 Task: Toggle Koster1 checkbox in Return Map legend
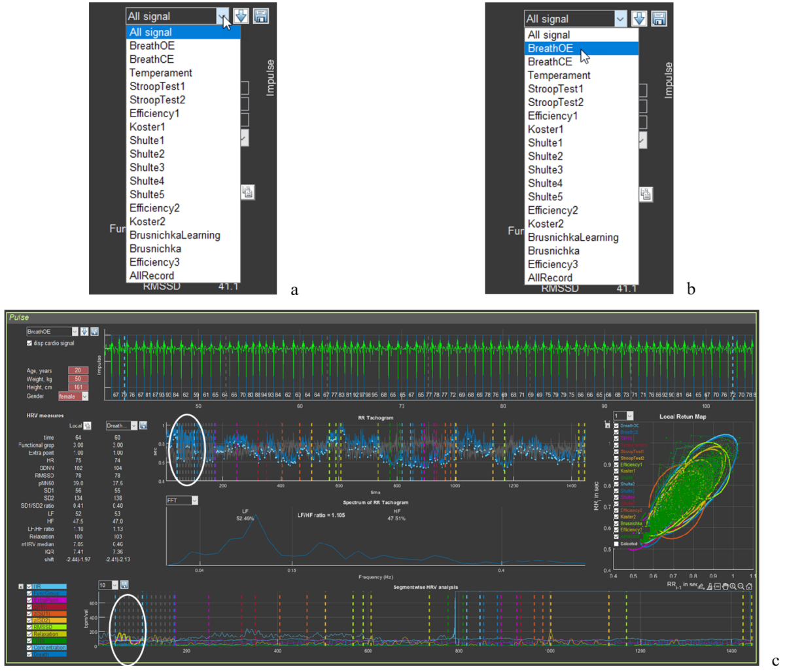[x=616, y=471]
